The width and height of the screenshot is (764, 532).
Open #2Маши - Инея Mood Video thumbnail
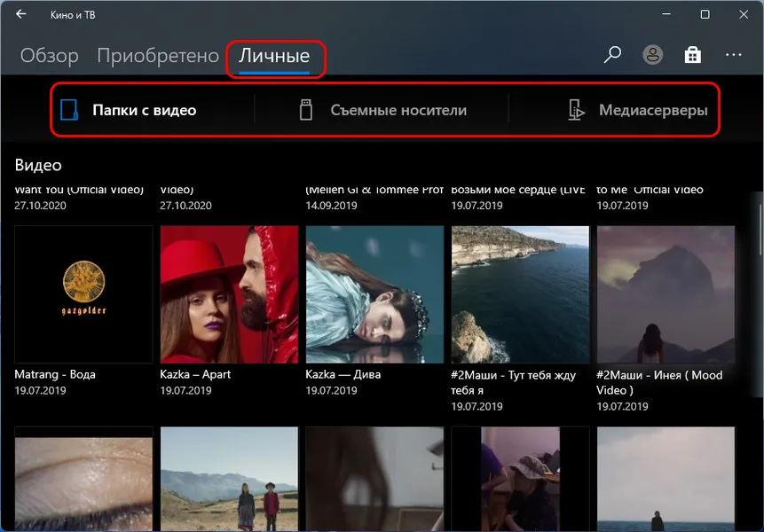point(666,294)
